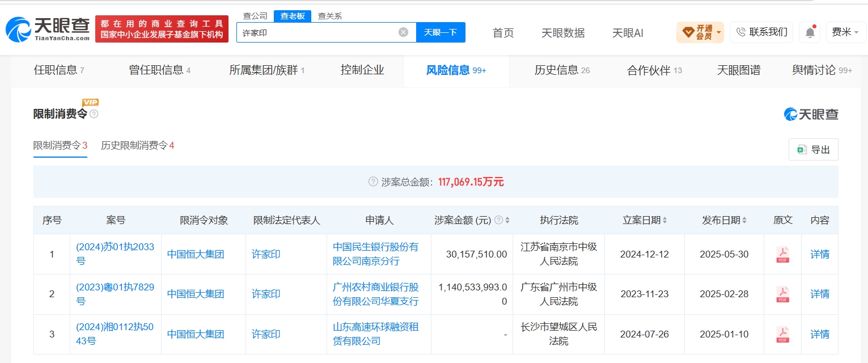Open 天眼AI navigation item
This screenshot has width=868, height=363.
pos(628,33)
